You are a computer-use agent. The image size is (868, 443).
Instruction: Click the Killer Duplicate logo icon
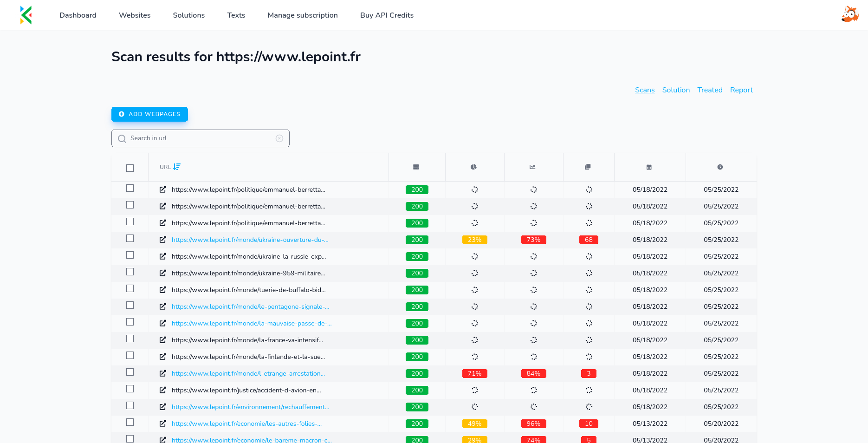point(26,15)
